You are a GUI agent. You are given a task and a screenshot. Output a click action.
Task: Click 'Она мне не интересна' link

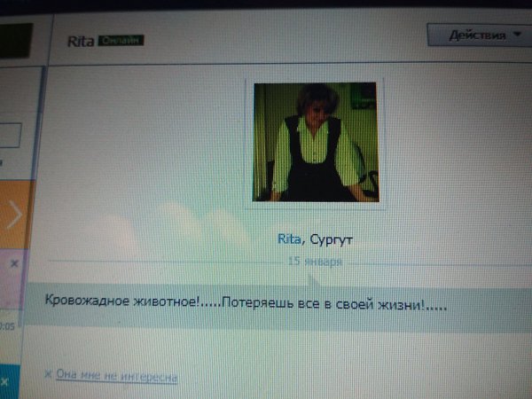(117, 376)
